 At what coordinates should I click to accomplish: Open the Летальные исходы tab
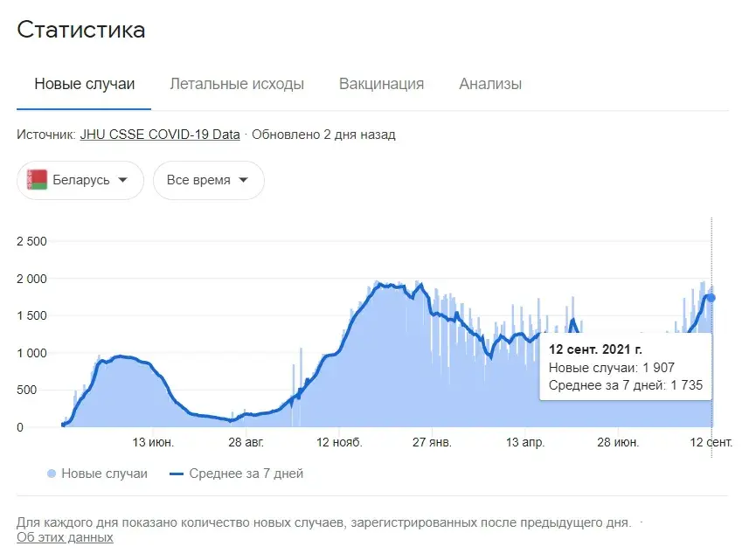point(237,84)
